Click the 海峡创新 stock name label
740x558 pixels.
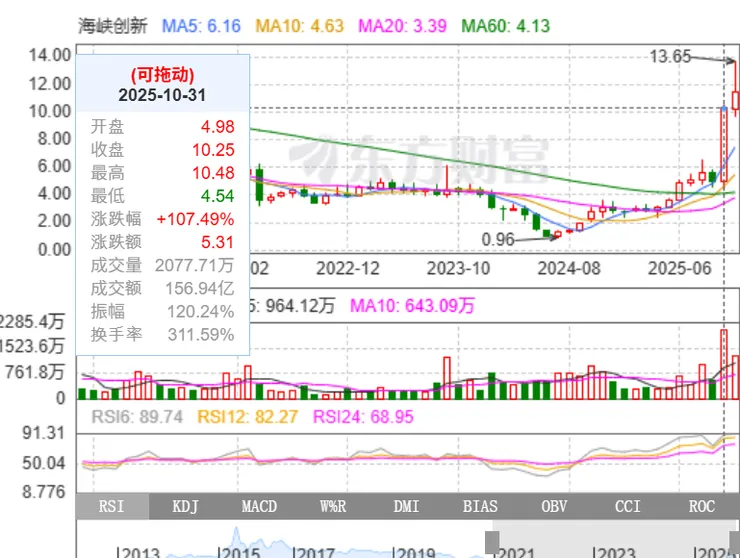tap(113, 26)
